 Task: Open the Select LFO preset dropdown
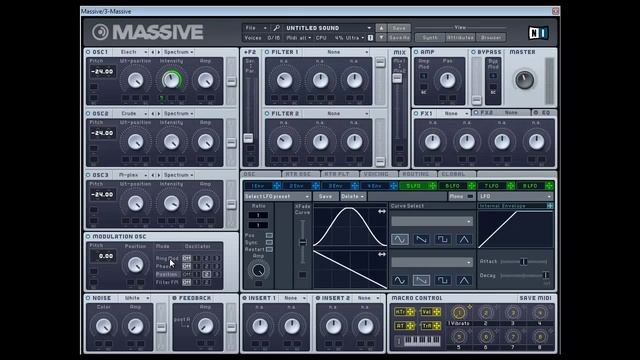(x=277, y=196)
